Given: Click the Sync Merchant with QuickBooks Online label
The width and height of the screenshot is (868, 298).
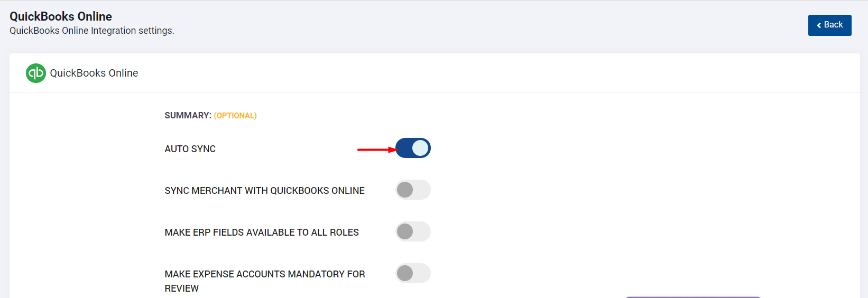Looking at the screenshot, I should [265, 191].
